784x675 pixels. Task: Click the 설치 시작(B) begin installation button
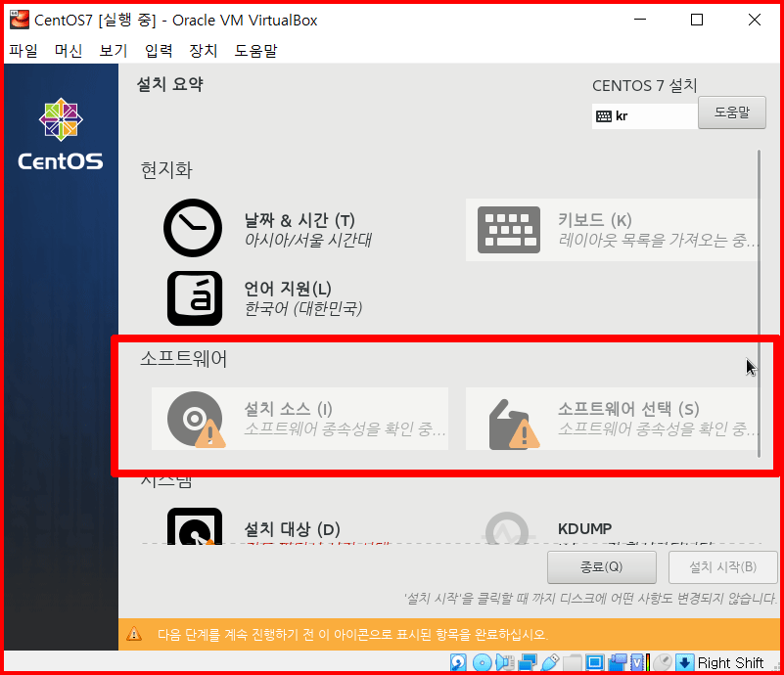click(x=722, y=567)
